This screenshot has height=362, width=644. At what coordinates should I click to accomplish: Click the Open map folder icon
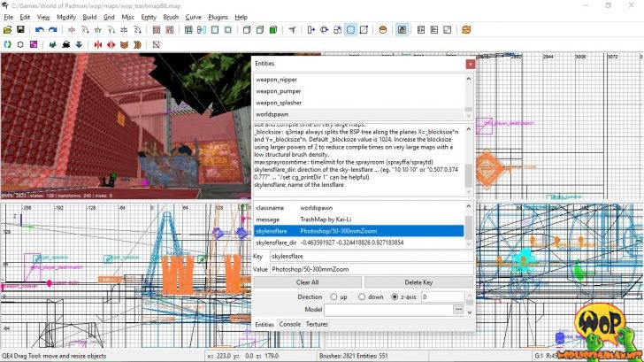pyautogui.click(x=8, y=30)
